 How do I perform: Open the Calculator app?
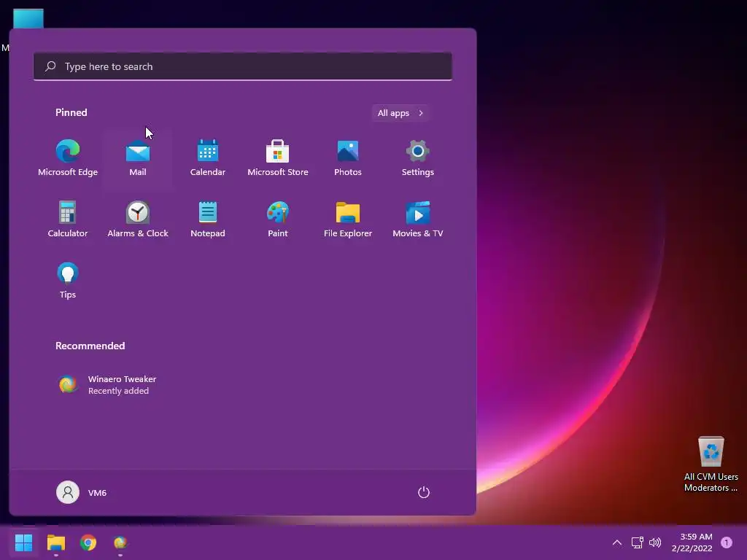coord(68,219)
